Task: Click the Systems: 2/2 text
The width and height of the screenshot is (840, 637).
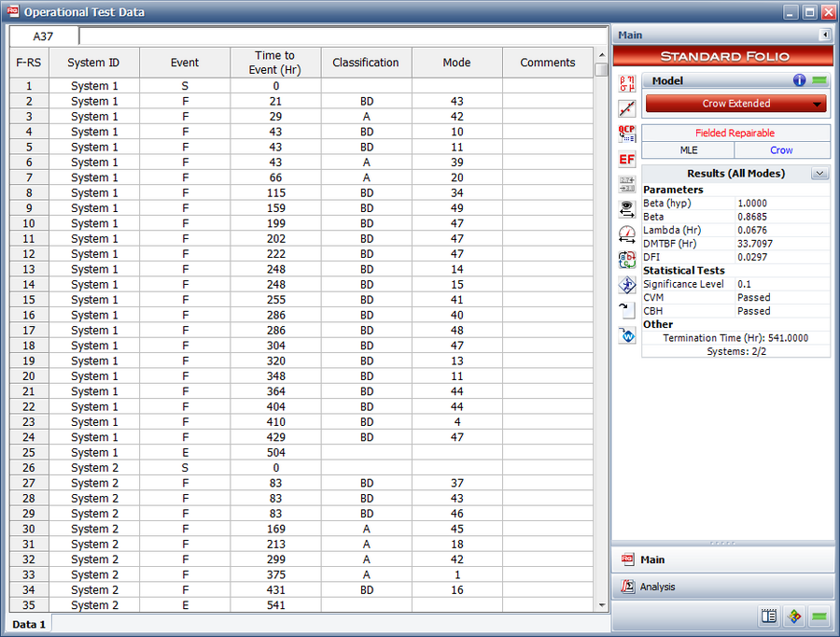Action: [736, 352]
